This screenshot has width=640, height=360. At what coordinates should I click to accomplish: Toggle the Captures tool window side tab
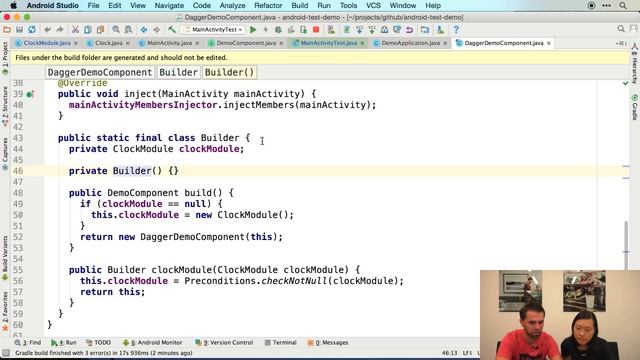[5, 154]
